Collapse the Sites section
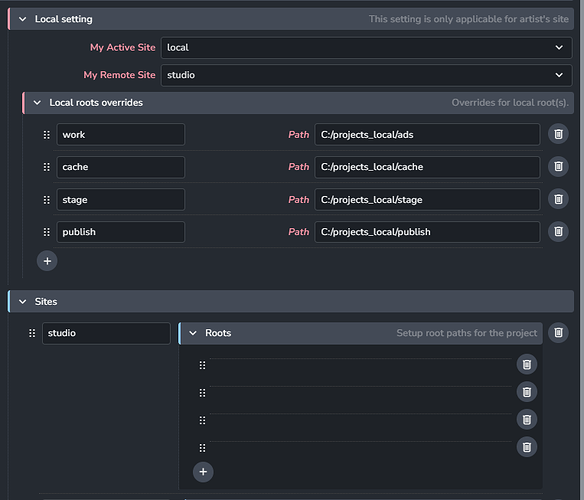This screenshot has height=500, width=584. [x=23, y=301]
